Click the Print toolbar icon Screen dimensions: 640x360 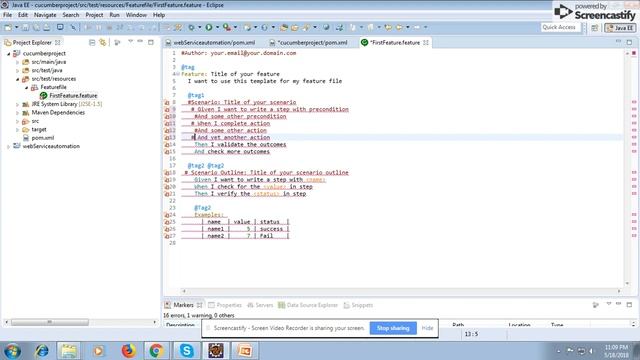tap(47, 27)
